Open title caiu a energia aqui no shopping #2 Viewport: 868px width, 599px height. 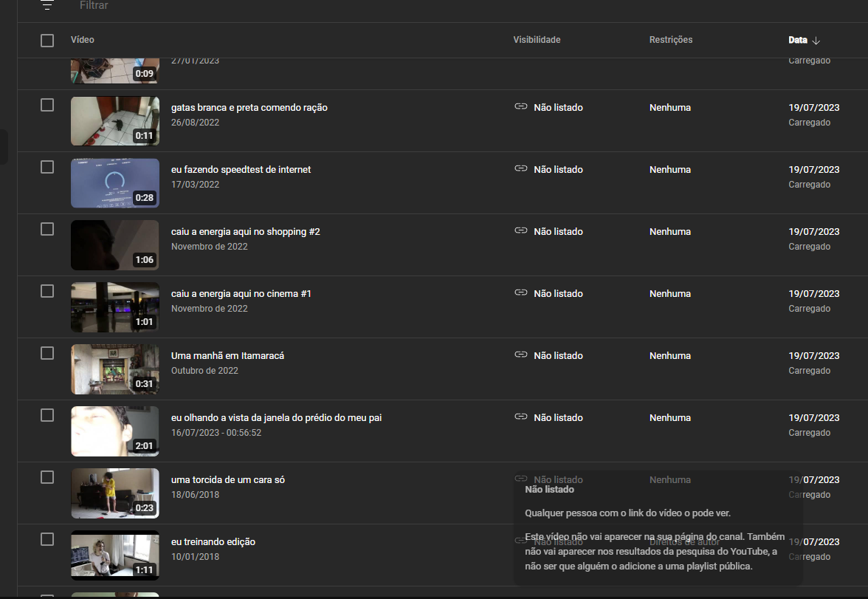pyautogui.click(x=245, y=232)
